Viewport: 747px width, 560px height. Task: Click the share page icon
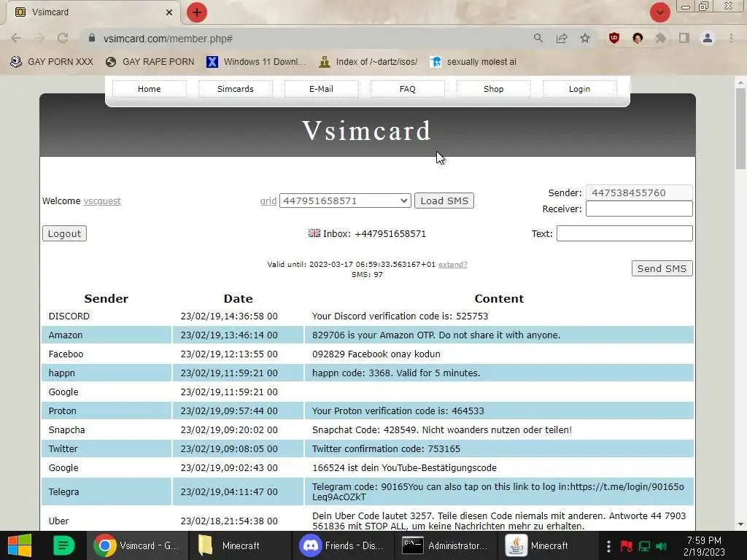coord(562,38)
